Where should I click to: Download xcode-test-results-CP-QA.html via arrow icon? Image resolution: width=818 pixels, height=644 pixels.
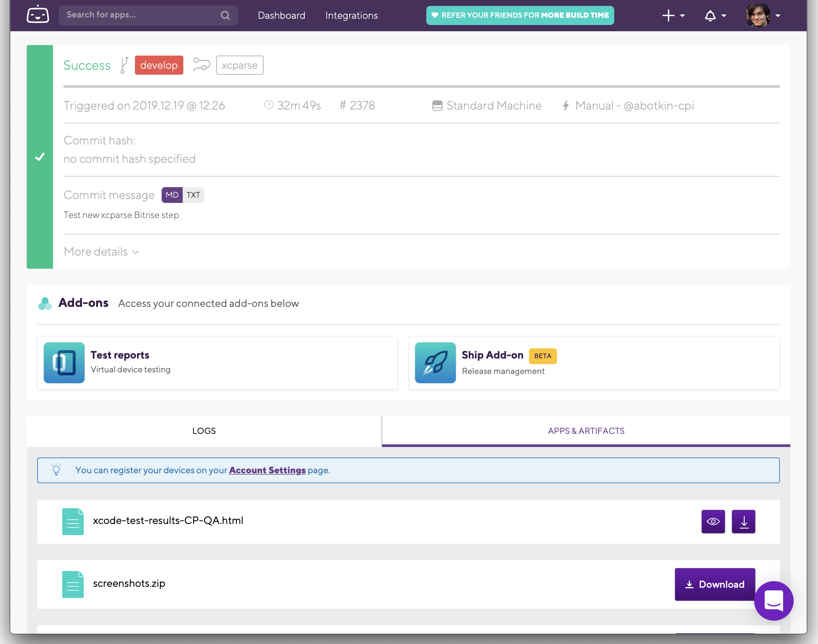coord(743,521)
